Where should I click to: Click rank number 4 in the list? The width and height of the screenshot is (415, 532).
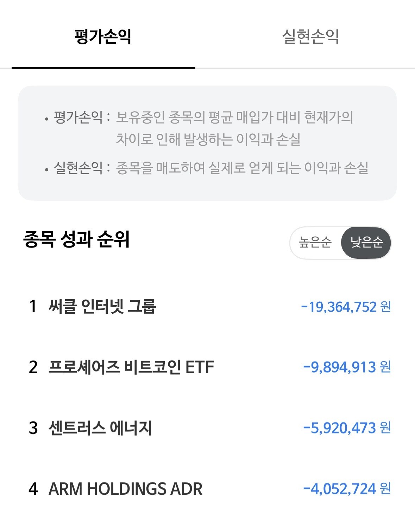(x=33, y=489)
